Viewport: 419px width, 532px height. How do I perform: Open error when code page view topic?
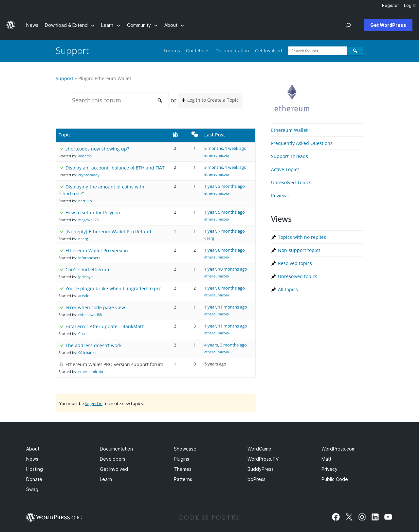click(x=95, y=308)
